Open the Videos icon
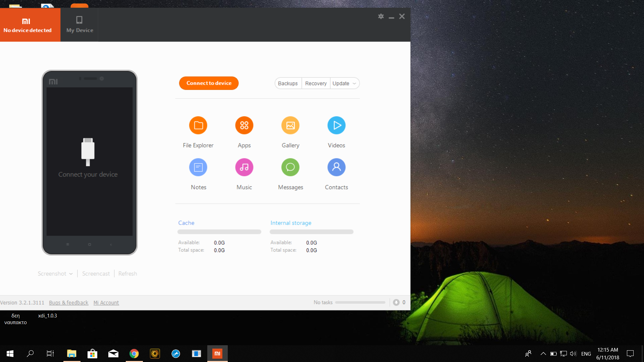Viewport: 644px width, 362px height. click(336, 125)
